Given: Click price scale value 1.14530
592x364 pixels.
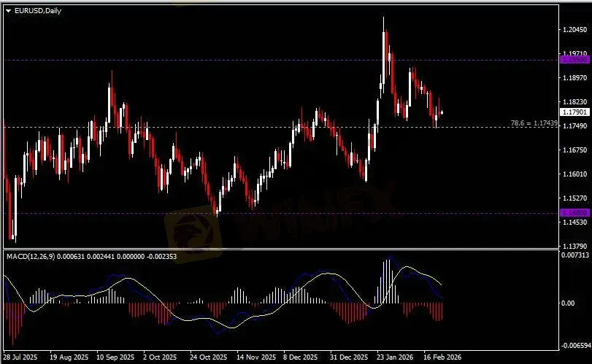Looking at the screenshot, I should [x=575, y=222].
